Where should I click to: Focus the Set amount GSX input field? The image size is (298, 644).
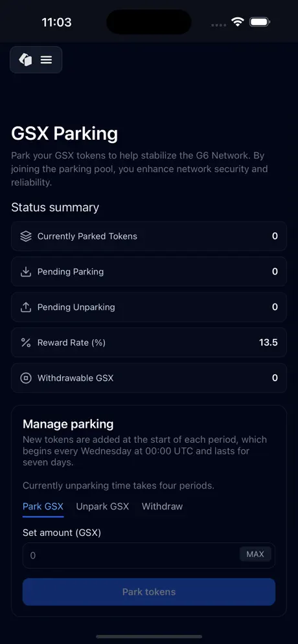pos(149,555)
